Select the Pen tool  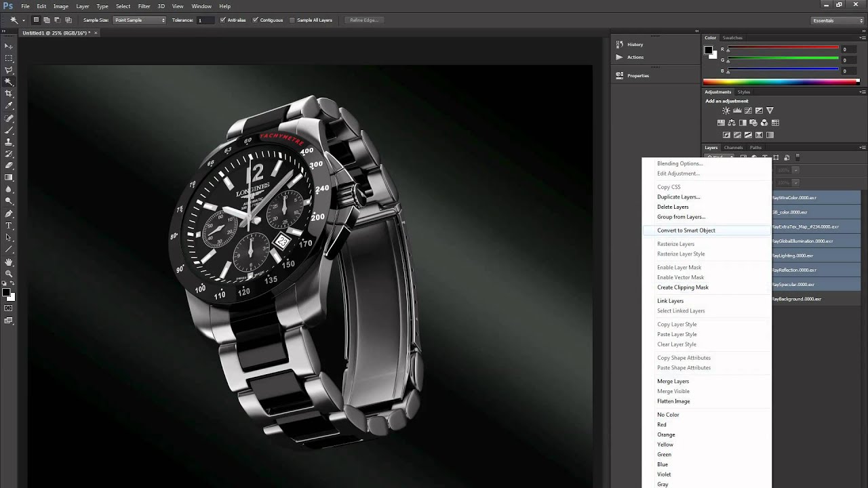coord(9,213)
